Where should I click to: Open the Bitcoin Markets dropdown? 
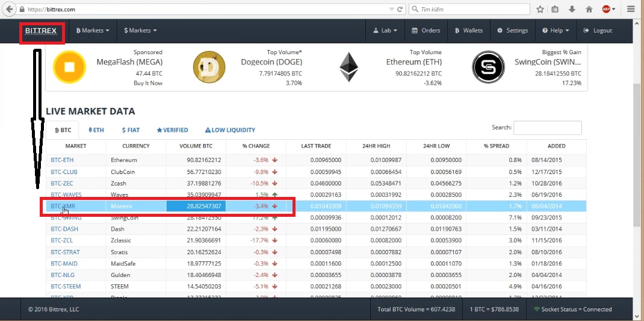[93, 31]
